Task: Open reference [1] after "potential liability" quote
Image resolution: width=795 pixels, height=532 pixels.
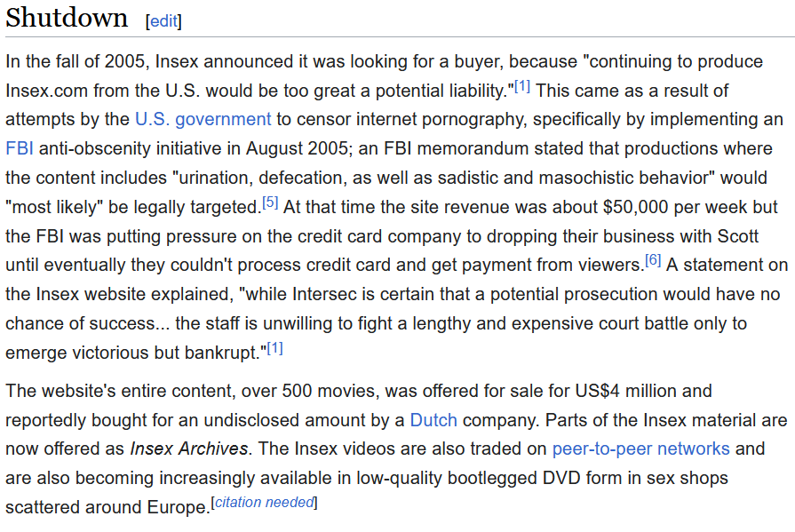Action: coord(522,86)
